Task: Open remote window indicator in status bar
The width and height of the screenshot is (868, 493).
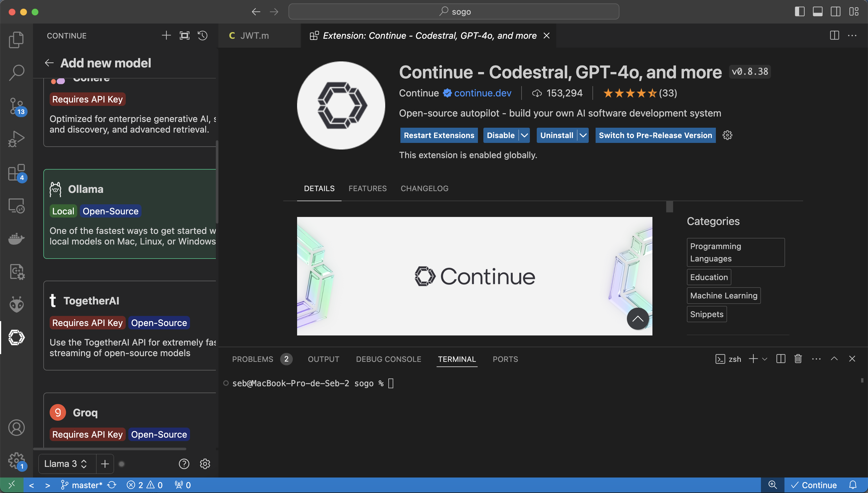Action: point(12,485)
